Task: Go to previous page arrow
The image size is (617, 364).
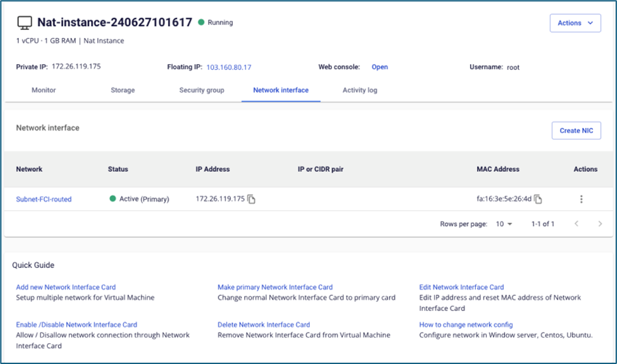Action: (x=576, y=224)
